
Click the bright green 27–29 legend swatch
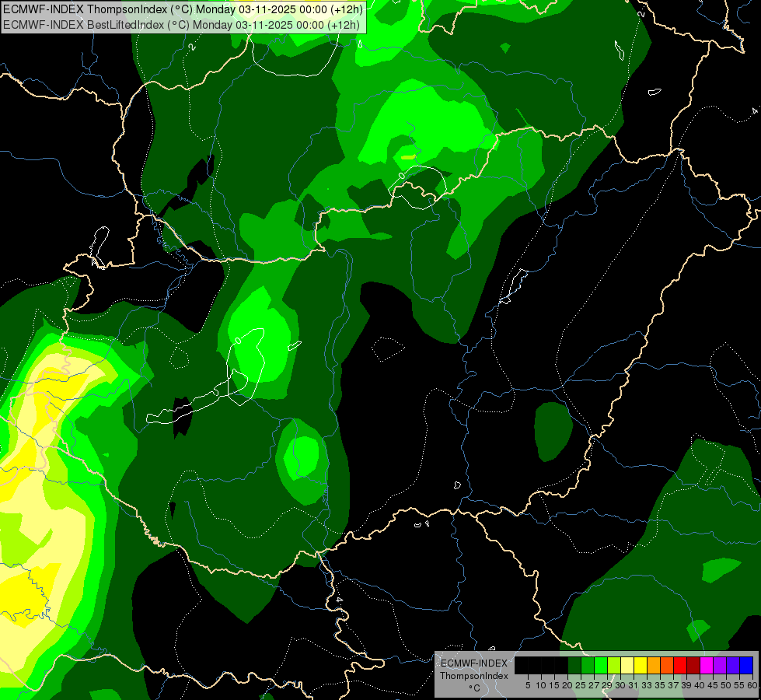(601, 665)
